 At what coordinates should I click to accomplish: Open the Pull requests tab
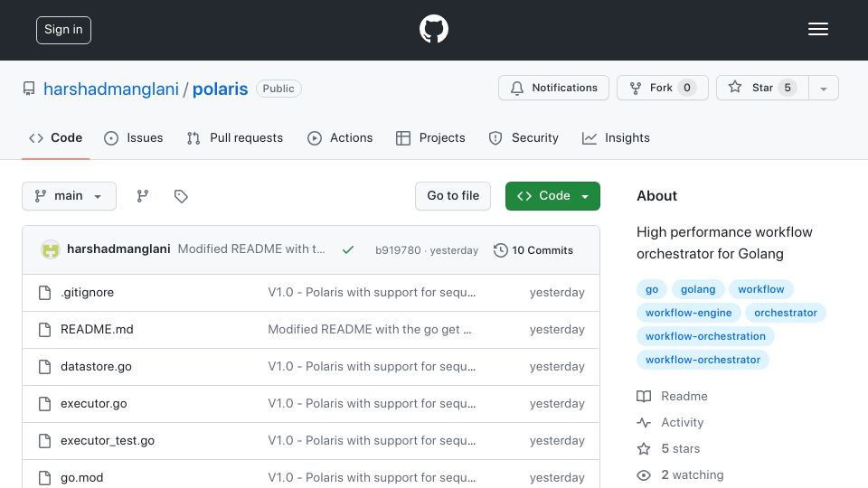235,137
